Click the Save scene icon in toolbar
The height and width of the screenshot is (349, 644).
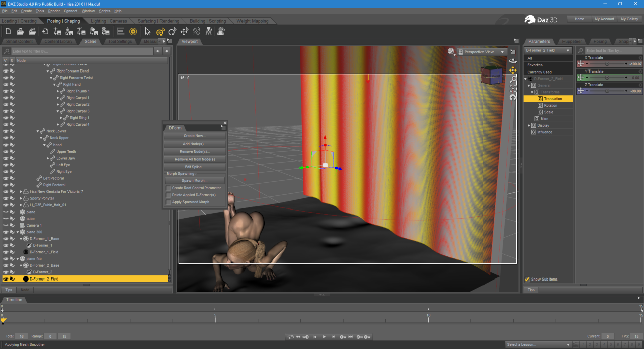pos(33,32)
